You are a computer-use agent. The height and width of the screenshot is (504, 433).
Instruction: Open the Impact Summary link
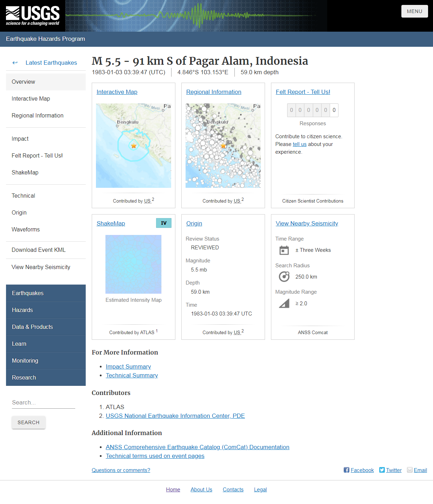click(128, 366)
